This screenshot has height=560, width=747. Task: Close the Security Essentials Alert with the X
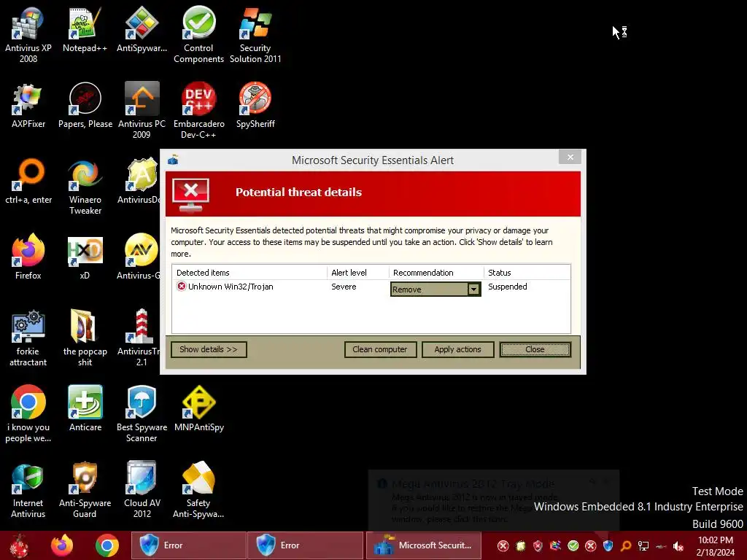point(570,157)
